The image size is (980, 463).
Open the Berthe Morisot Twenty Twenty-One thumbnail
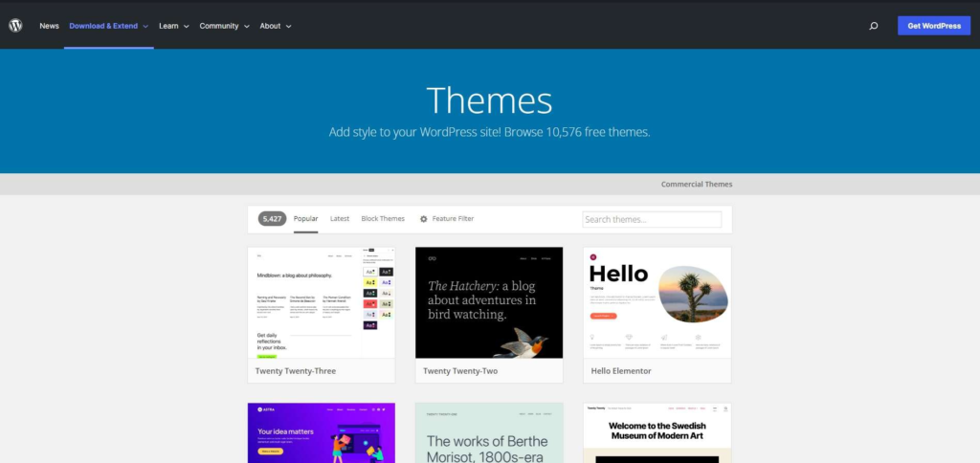[x=489, y=433]
